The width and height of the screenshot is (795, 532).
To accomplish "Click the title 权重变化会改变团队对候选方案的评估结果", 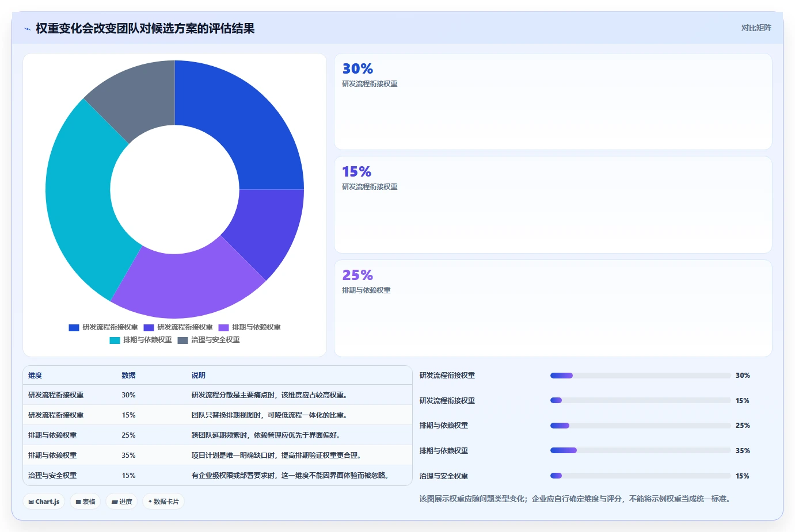I will [x=145, y=28].
